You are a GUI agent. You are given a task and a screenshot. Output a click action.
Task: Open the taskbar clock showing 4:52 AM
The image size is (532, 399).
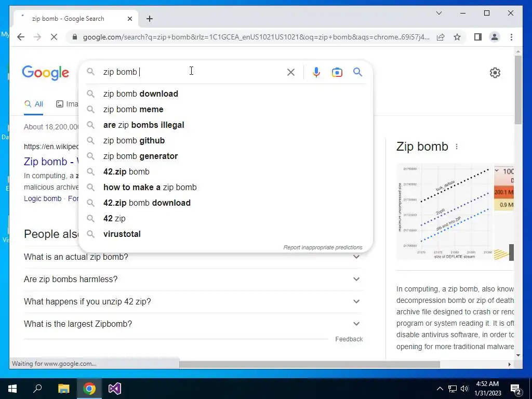(487, 389)
